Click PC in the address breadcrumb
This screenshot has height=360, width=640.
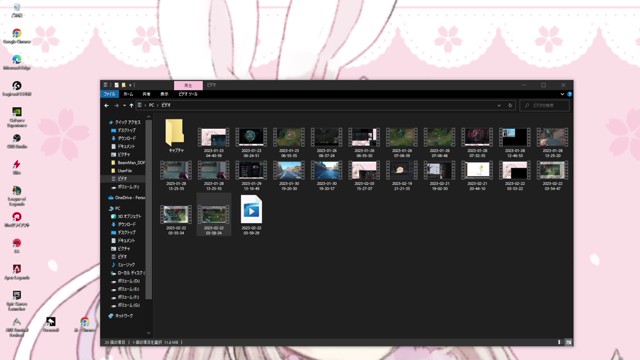(151, 105)
